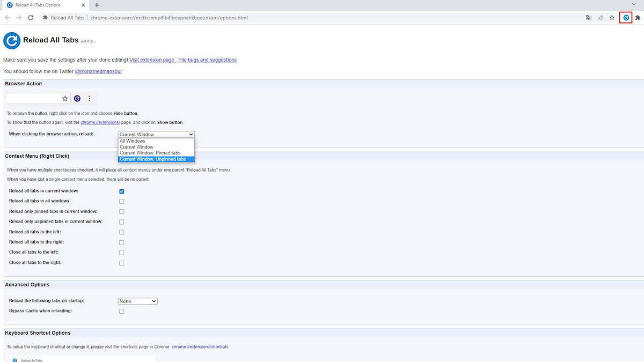Click the three-dot menu in the browser action preview
Image resolution: width=644 pixels, height=362 pixels.
[89, 98]
